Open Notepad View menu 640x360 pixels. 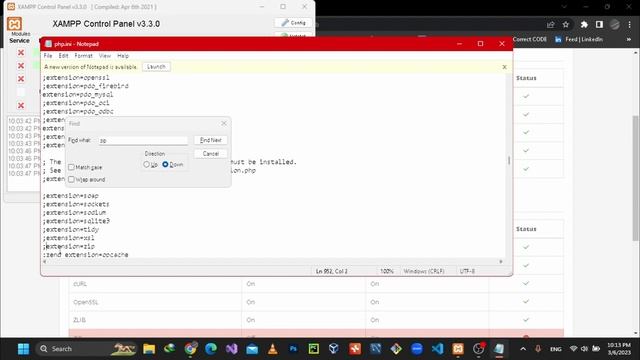click(x=105, y=56)
